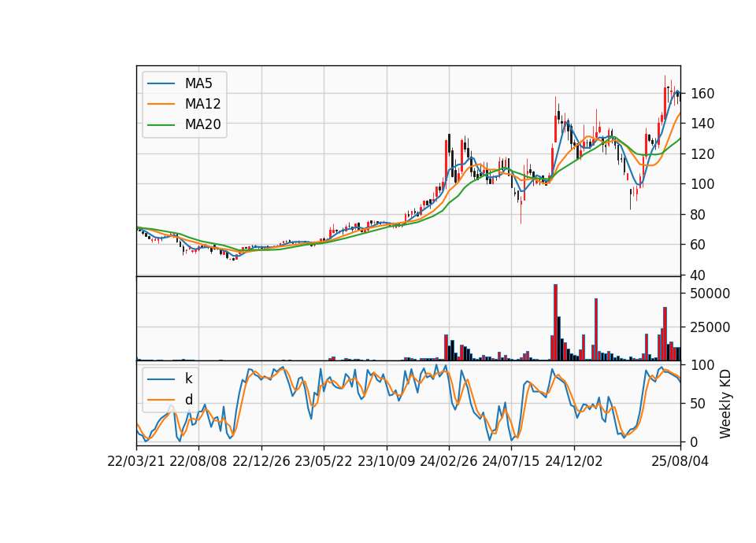The height and width of the screenshot is (543, 756).
Task: Click the 24/02/26 date tick label
Action: pyautogui.click(x=448, y=461)
